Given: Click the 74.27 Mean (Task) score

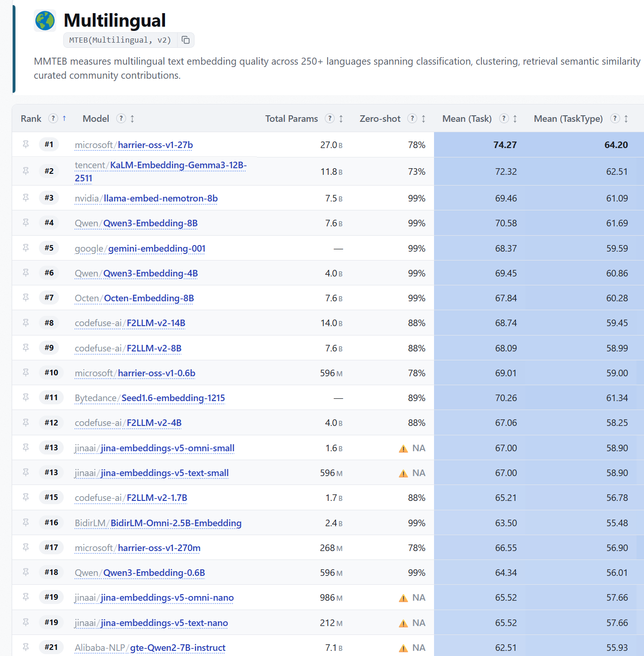Looking at the screenshot, I should point(505,145).
